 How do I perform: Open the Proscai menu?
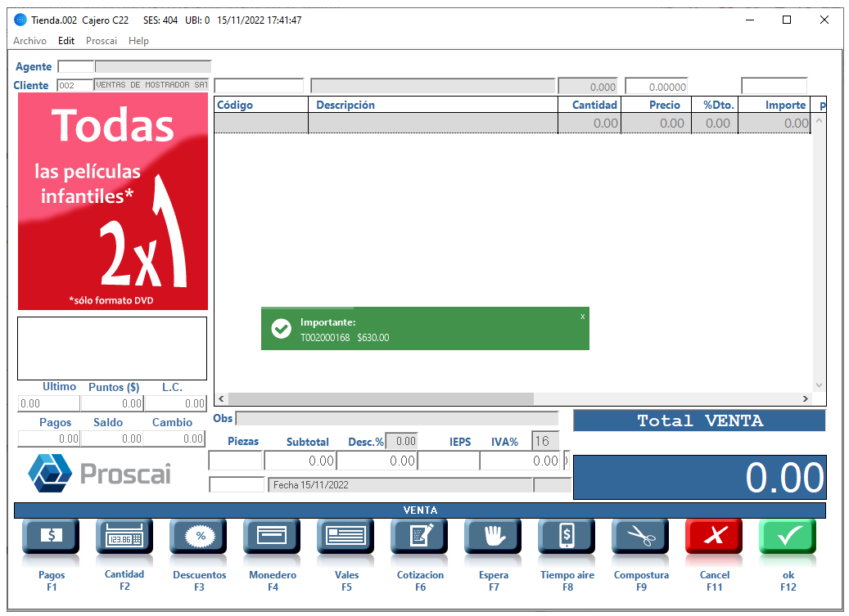pyautogui.click(x=102, y=41)
